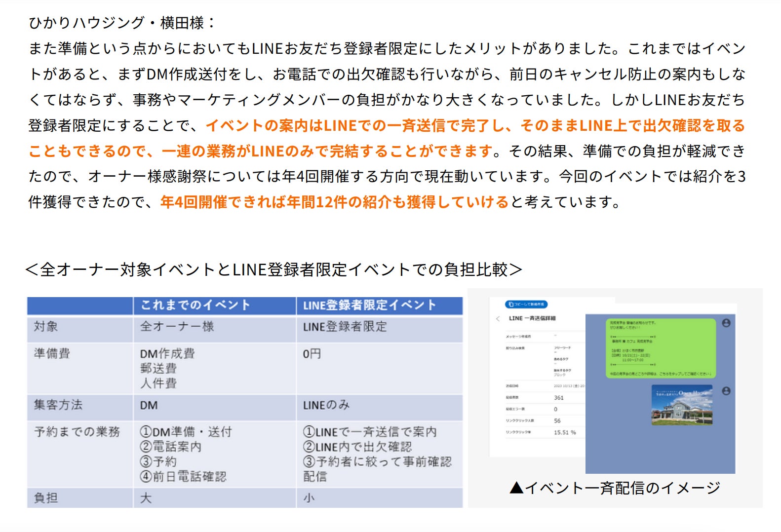Image resolution: width=781 pixels, height=532 pixels.
Task: Click '③予約者に絞って事前確認' in the table
Action: point(377,461)
